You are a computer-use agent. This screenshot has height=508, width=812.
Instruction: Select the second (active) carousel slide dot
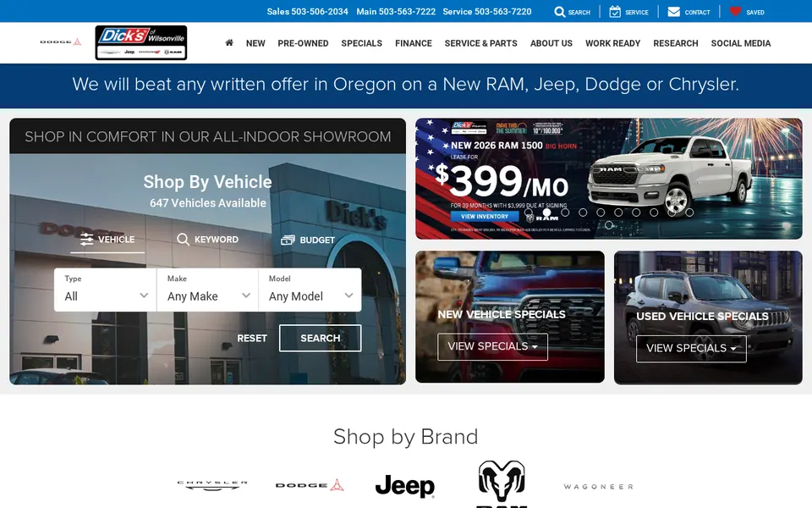(x=546, y=212)
